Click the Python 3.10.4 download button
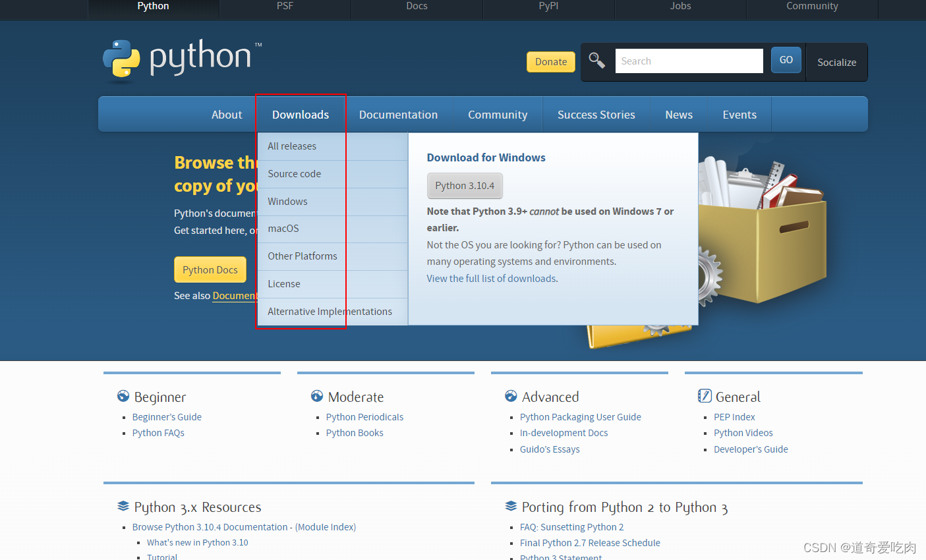Image resolution: width=926 pixels, height=560 pixels. coord(465,186)
